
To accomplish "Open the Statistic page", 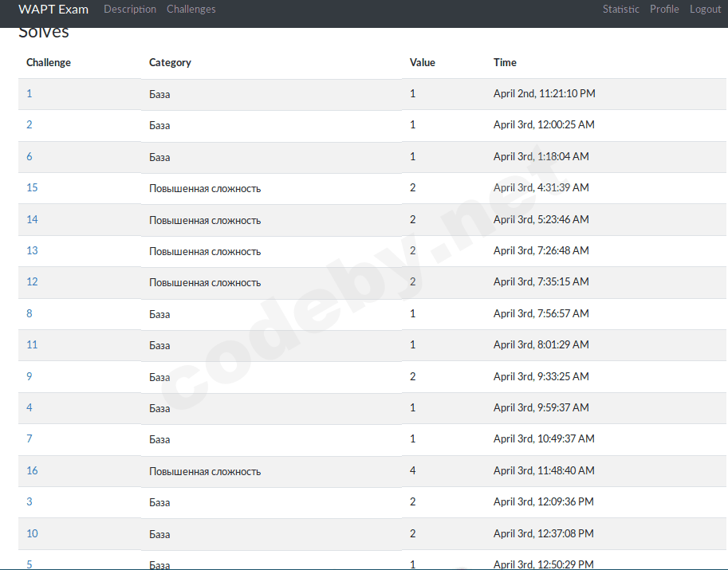I will (x=621, y=9).
